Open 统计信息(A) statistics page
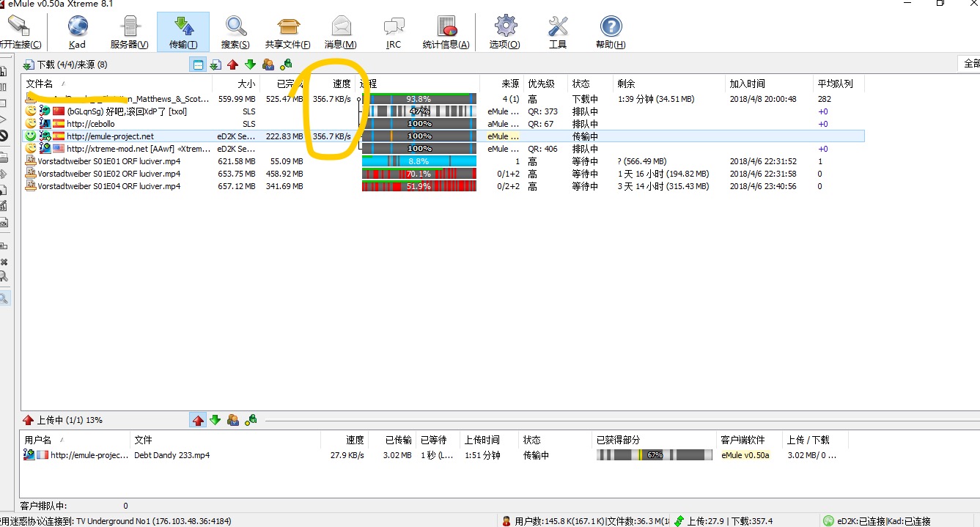980x527 pixels. 446,33
